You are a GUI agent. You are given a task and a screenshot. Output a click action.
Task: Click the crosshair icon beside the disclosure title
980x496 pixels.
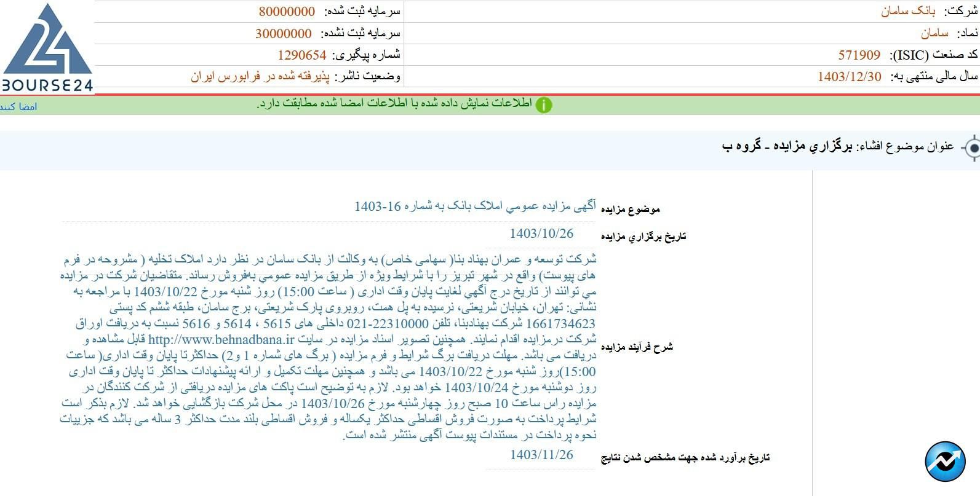[x=971, y=148]
